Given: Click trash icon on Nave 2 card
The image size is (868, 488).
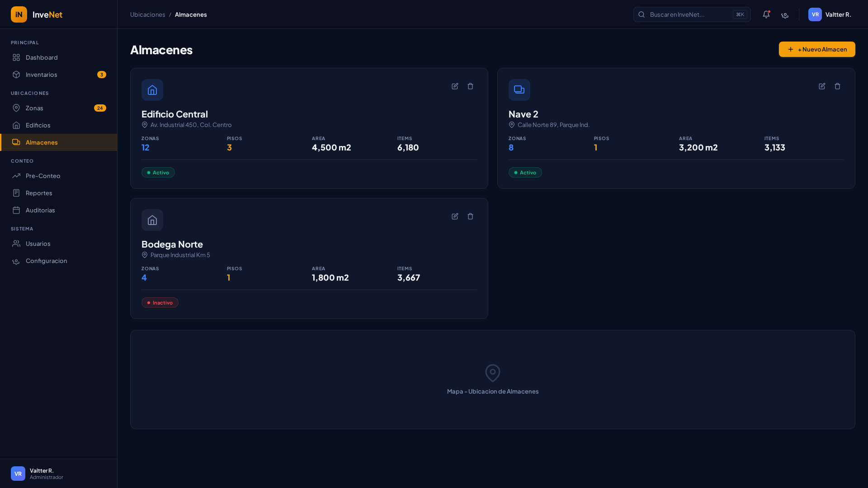Looking at the screenshot, I should click(837, 86).
